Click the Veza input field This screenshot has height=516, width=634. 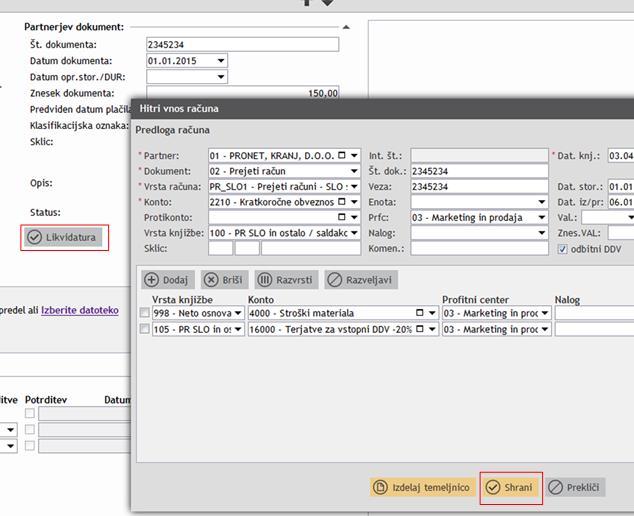pos(480,186)
